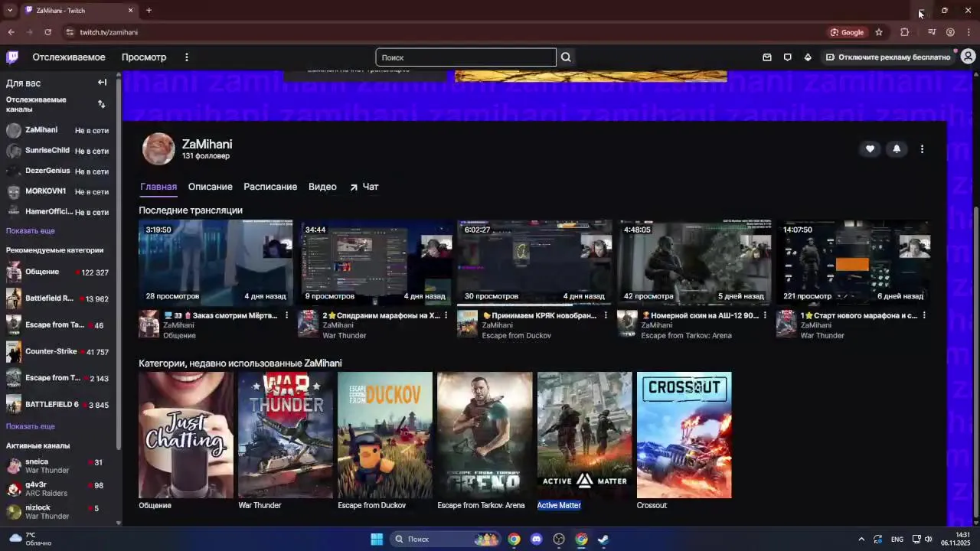Play the 34:44 broadcast thumbnail

[375, 262]
